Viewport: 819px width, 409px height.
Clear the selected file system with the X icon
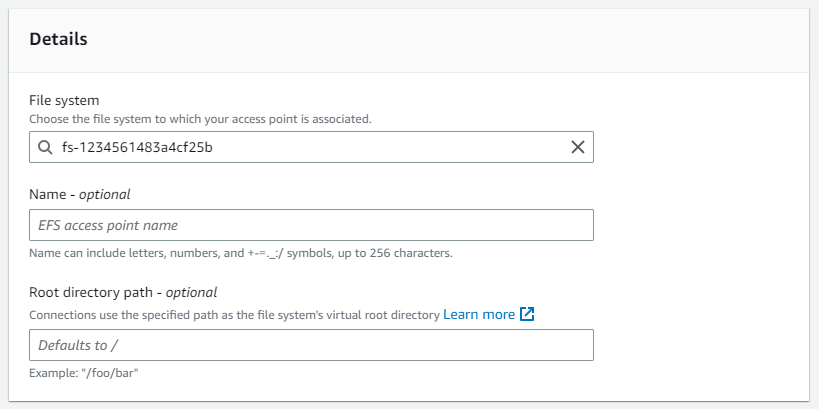point(578,147)
